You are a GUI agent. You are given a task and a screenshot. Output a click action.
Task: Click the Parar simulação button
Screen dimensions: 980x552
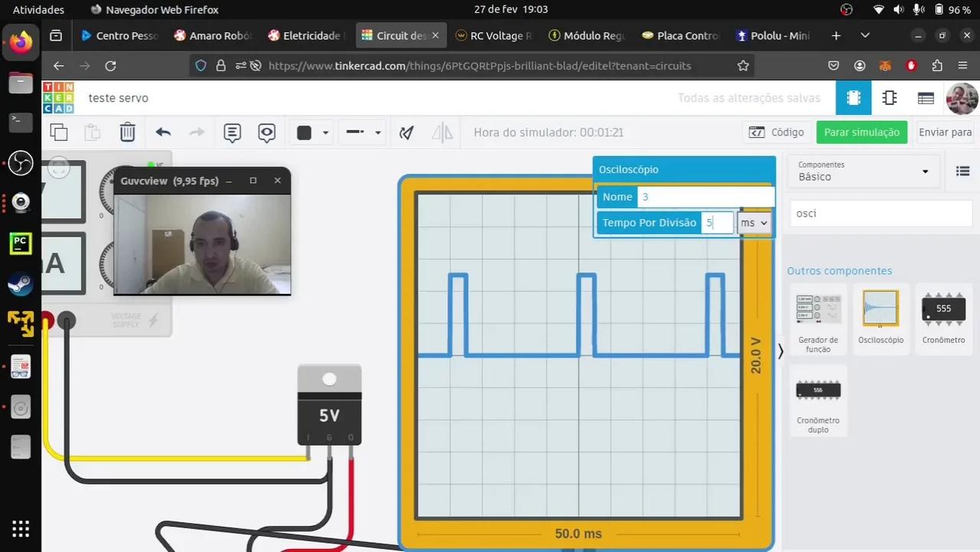(861, 132)
